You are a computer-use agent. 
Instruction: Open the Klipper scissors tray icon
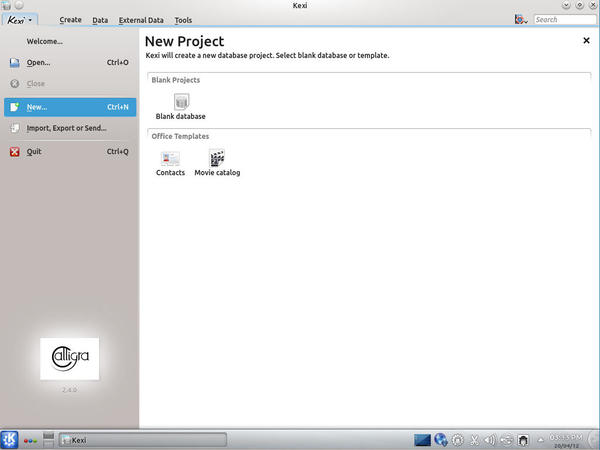(x=474, y=440)
